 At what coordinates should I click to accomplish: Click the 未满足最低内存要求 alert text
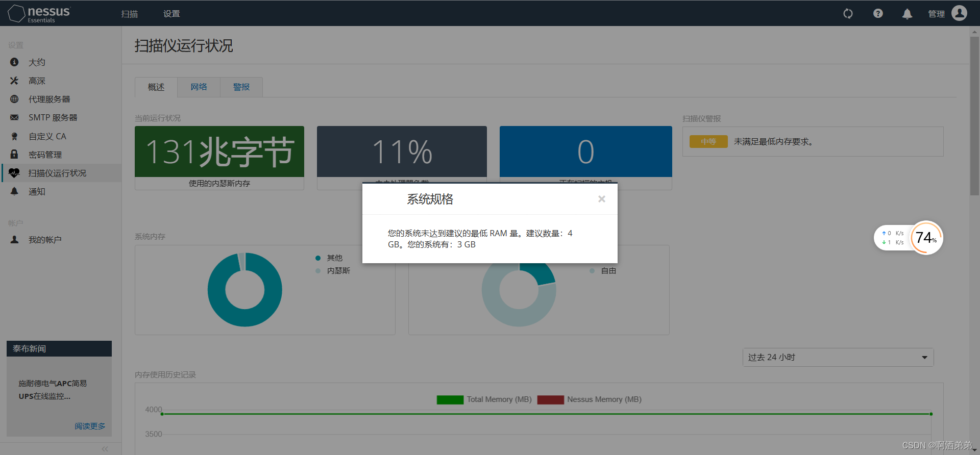click(x=773, y=141)
